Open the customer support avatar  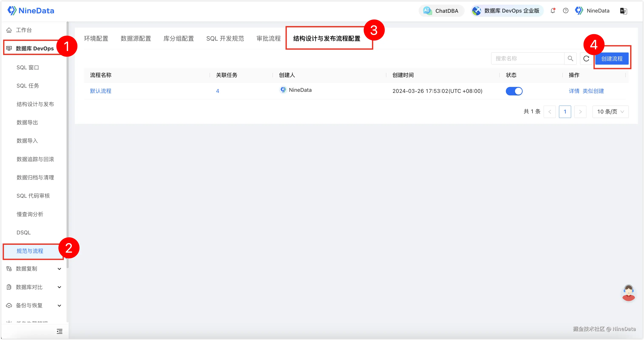click(628, 293)
